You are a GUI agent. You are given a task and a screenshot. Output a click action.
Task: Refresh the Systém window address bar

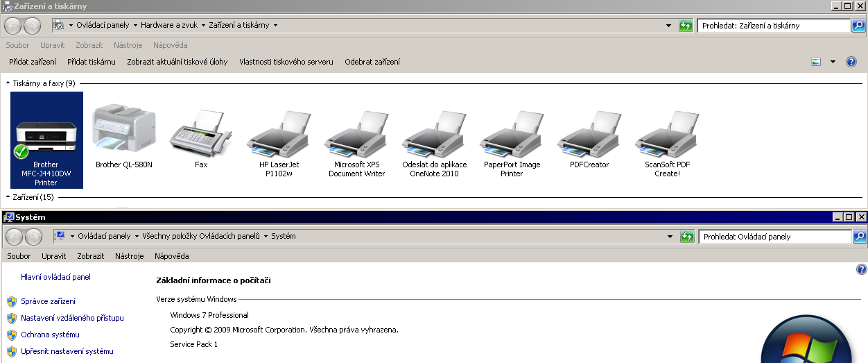tap(687, 237)
